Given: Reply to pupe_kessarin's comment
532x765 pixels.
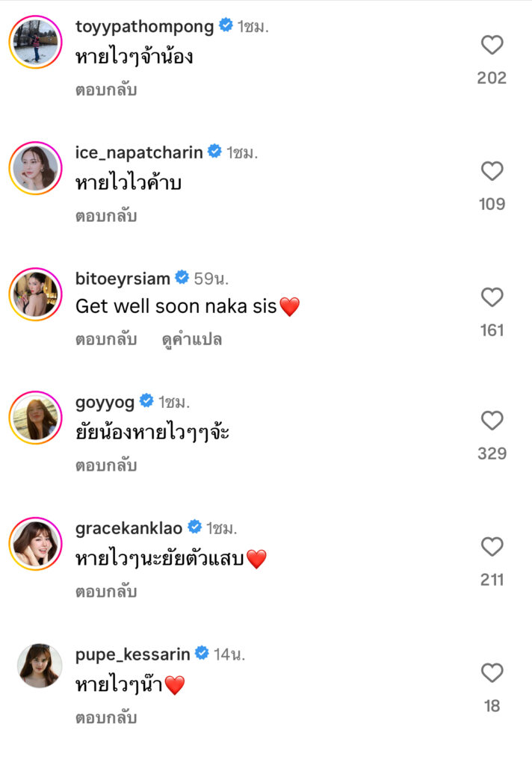Looking at the screenshot, I should 106,718.
